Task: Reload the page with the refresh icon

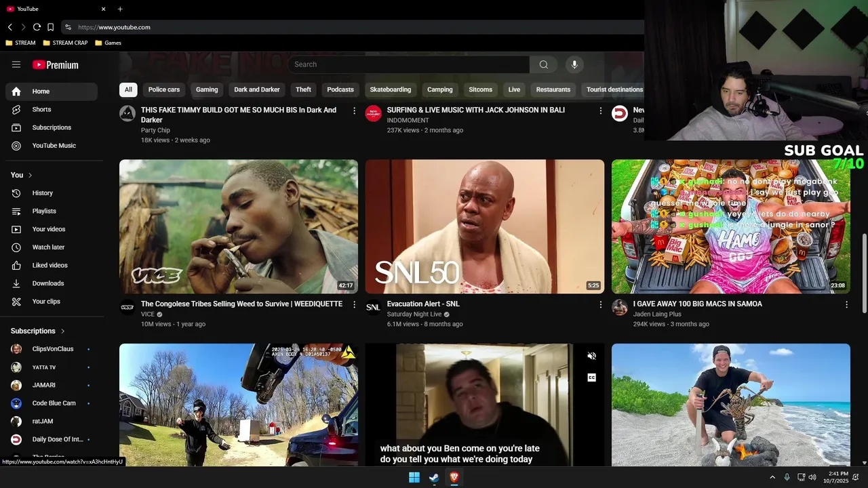Action: (37, 27)
